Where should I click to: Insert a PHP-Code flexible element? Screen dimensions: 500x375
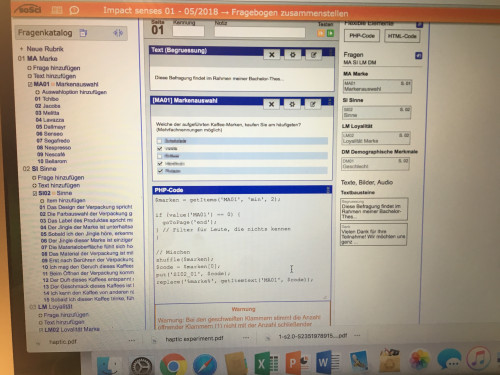[x=362, y=36]
